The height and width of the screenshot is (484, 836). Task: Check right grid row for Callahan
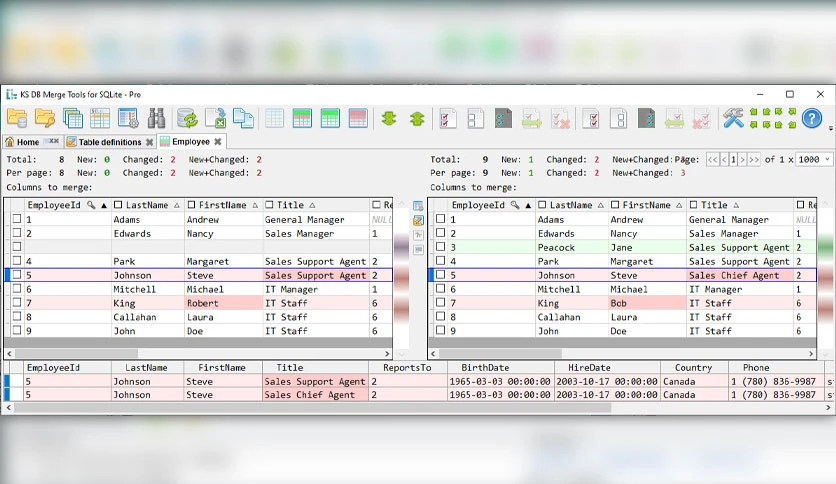[440, 316]
